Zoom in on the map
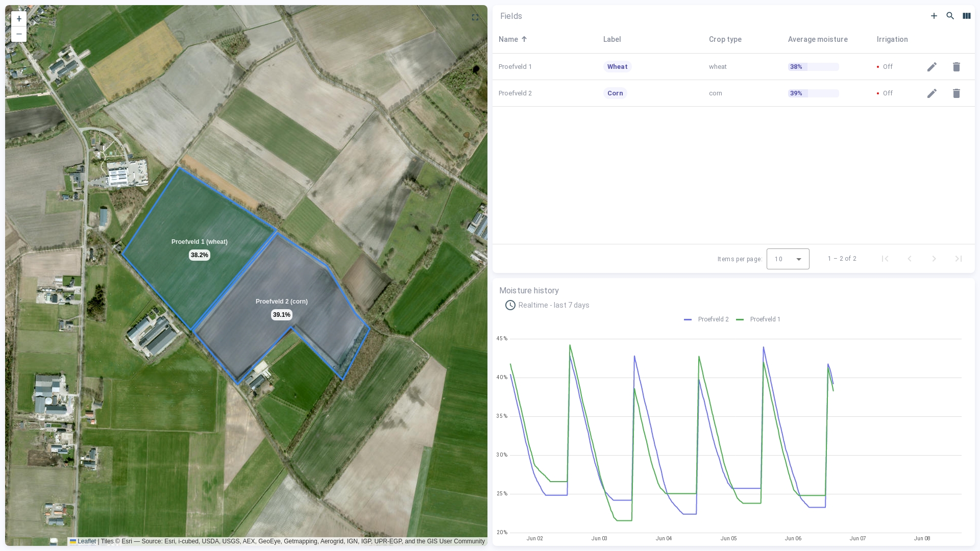The image size is (980, 551). click(x=19, y=19)
